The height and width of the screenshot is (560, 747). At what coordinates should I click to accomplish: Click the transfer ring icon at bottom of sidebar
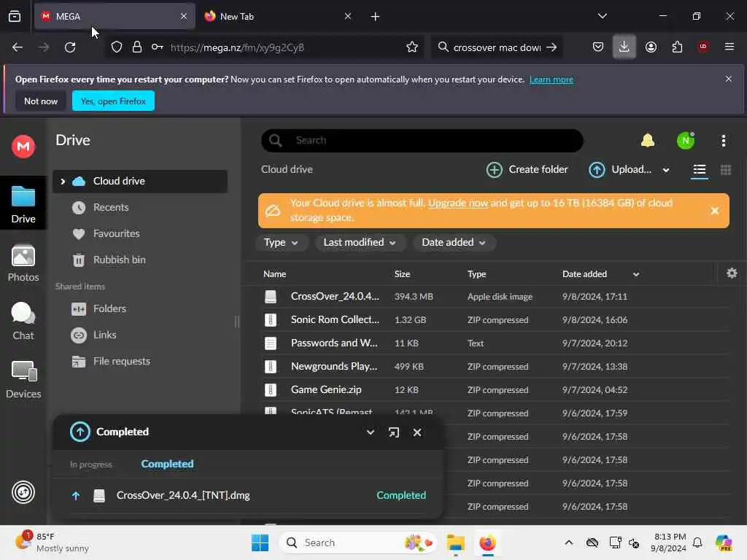pyautogui.click(x=23, y=492)
